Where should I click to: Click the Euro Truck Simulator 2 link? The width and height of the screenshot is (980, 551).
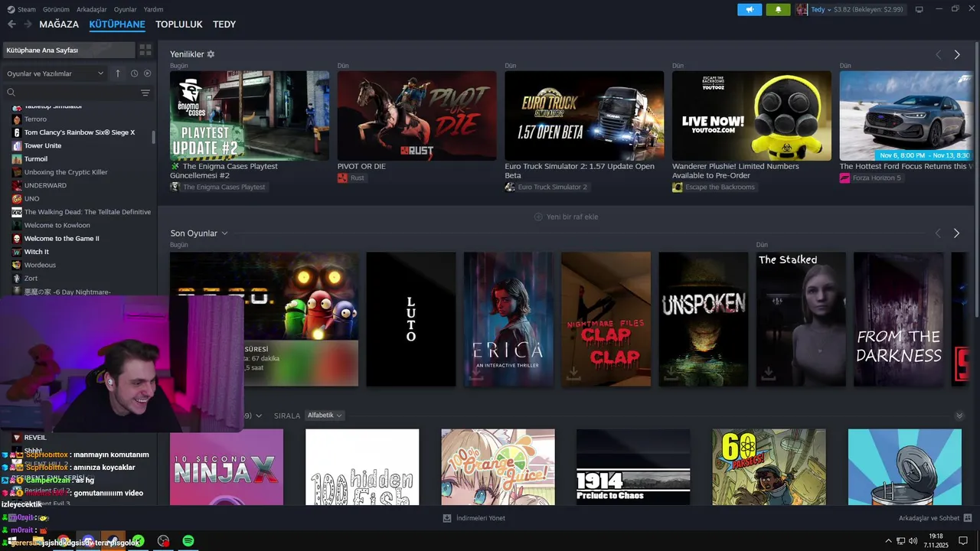tap(547, 187)
